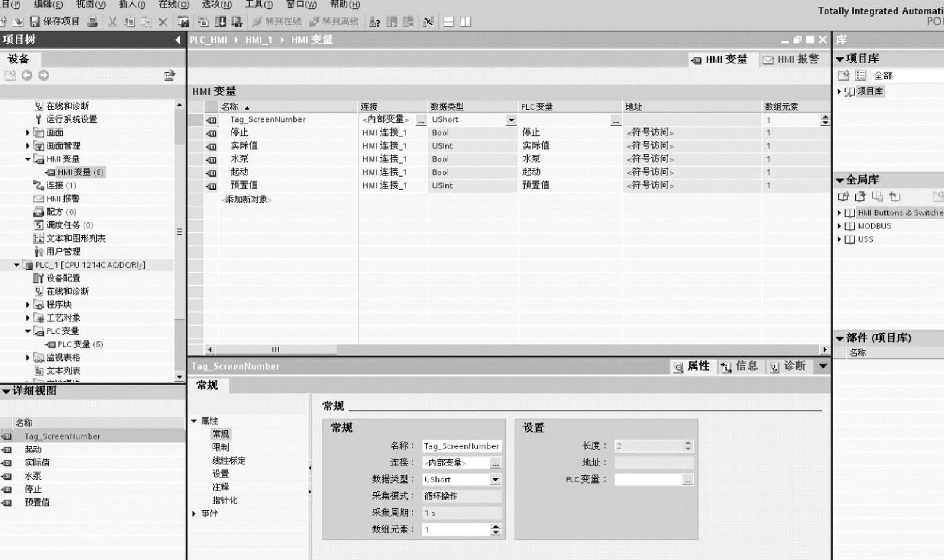Click 转到在线 go online button
The image size is (944, 560).
[x=277, y=22]
